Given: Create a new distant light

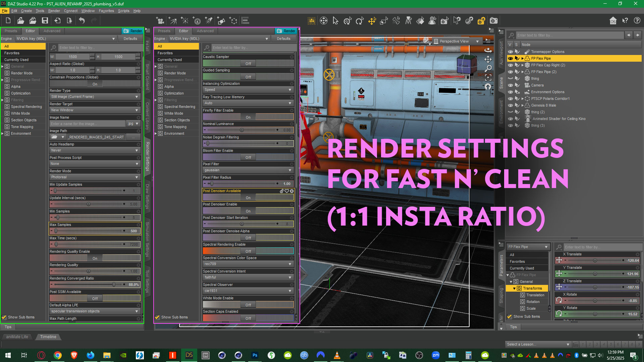Looking at the screenshot, I should (173, 21).
